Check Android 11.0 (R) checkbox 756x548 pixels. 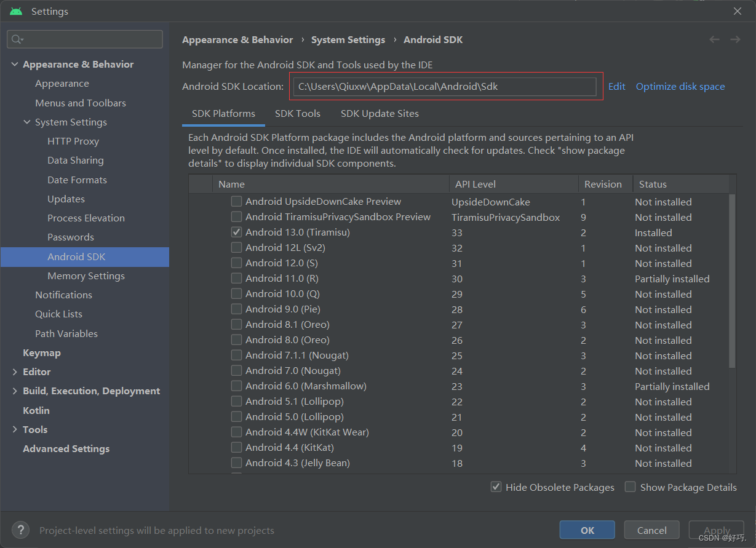(x=236, y=278)
